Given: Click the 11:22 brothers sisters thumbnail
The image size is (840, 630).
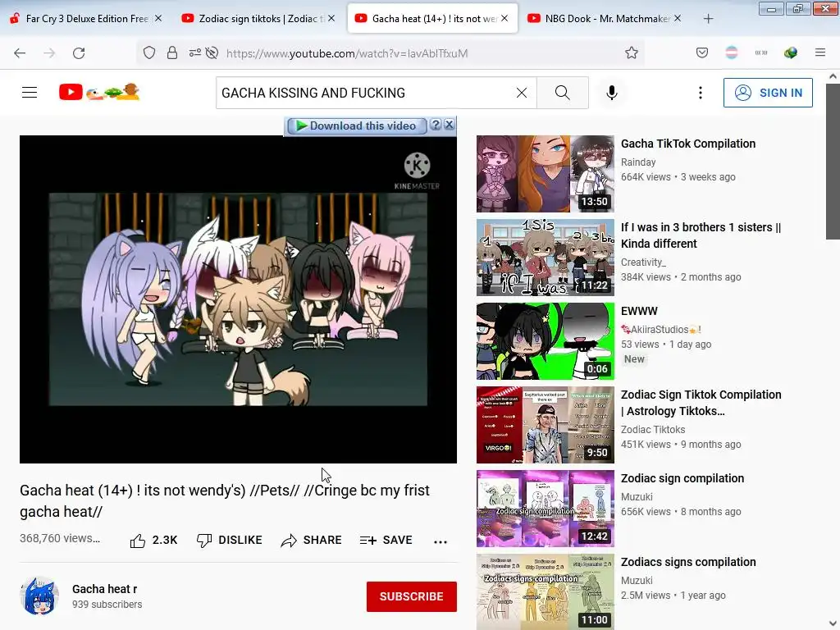Looking at the screenshot, I should [x=546, y=257].
